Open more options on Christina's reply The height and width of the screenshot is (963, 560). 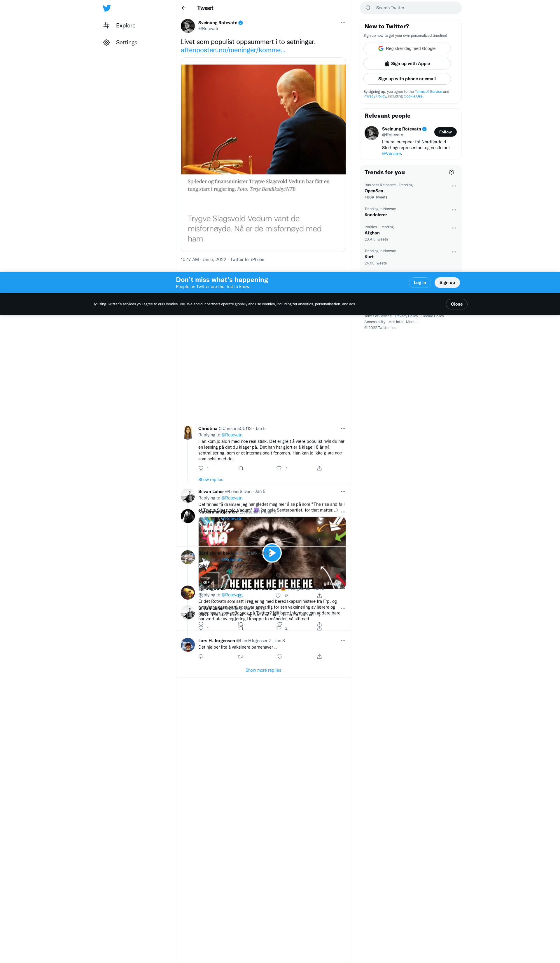[x=343, y=429]
